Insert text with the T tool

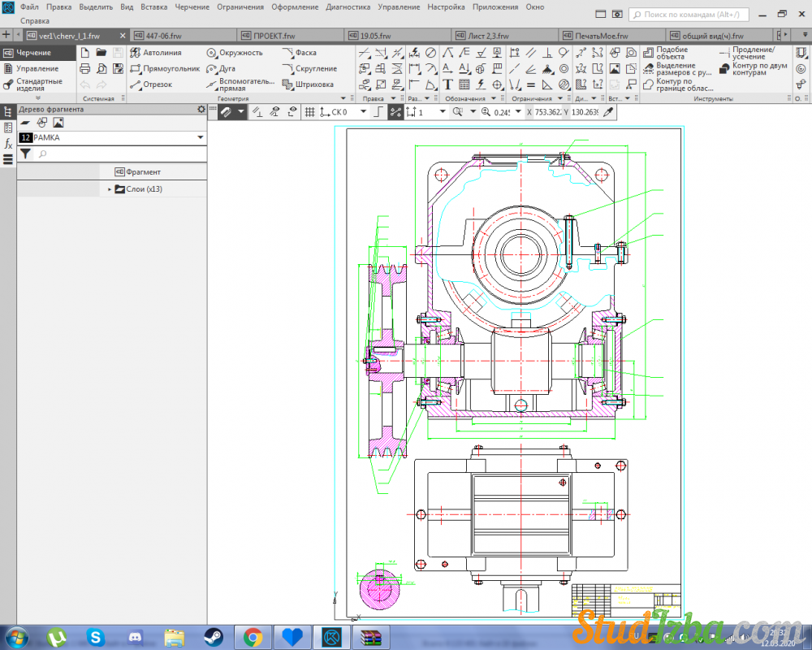point(447,84)
